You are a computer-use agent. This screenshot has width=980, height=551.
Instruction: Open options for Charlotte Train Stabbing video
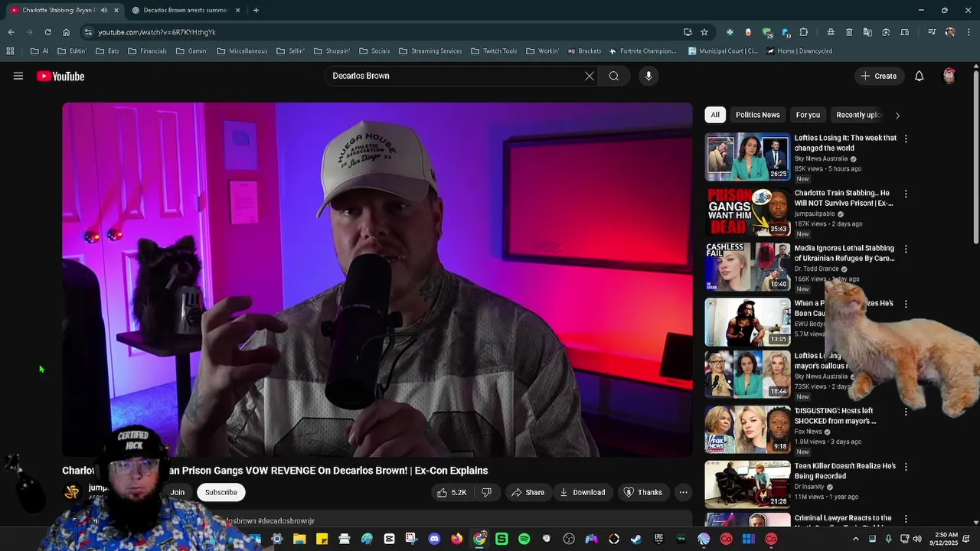(x=906, y=194)
